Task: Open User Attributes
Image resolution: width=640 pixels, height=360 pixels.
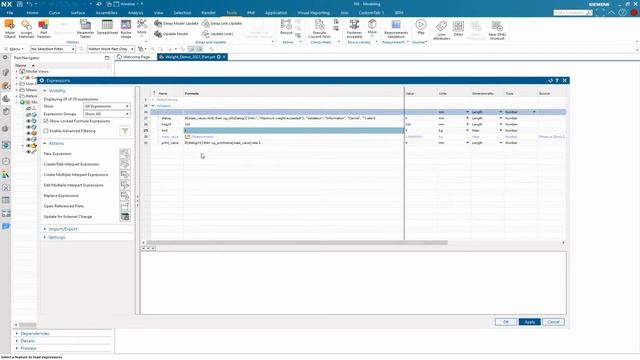Action: pyautogui.click(x=441, y=29)
